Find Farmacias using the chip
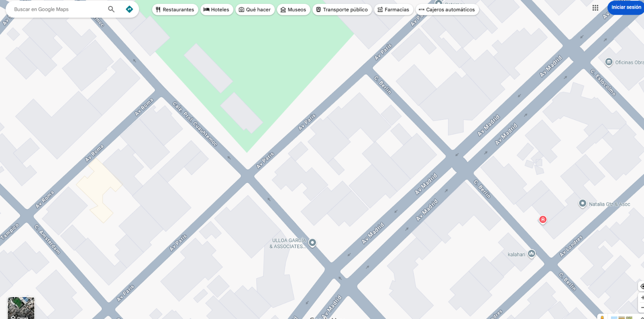 click(x=394, y=9)
